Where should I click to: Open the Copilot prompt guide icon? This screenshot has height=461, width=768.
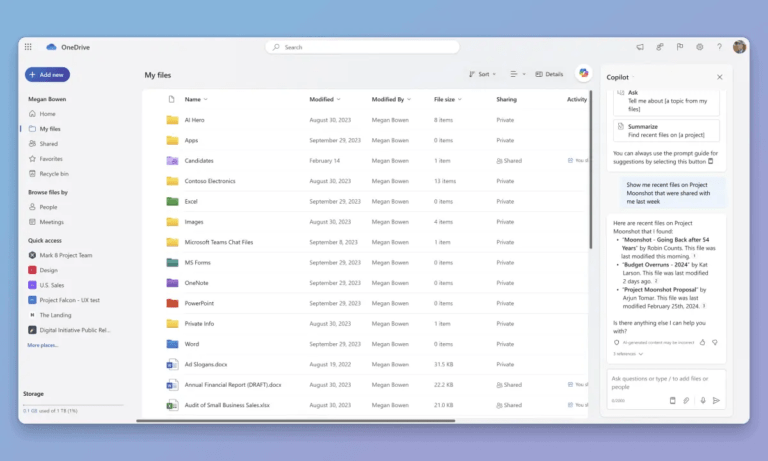click(672, 401)
